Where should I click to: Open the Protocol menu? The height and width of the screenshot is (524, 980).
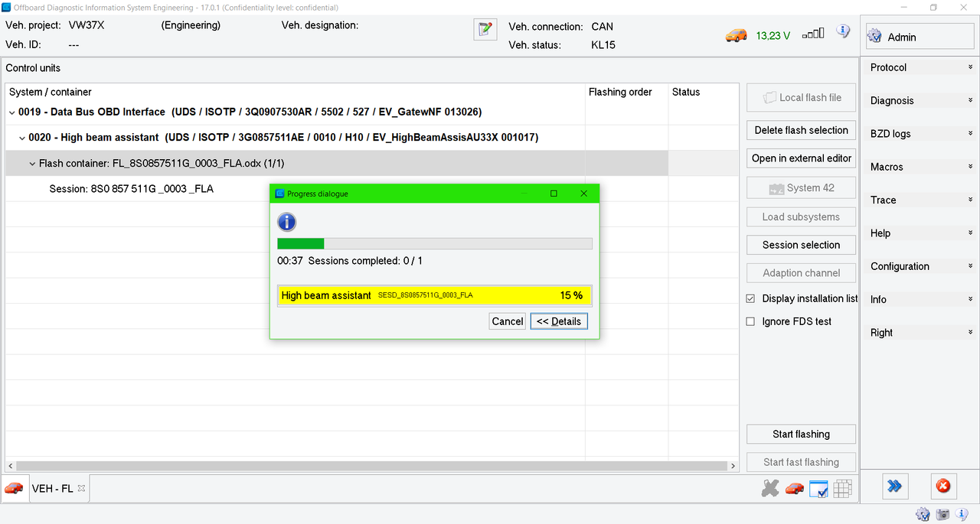(x=920, y=67)
